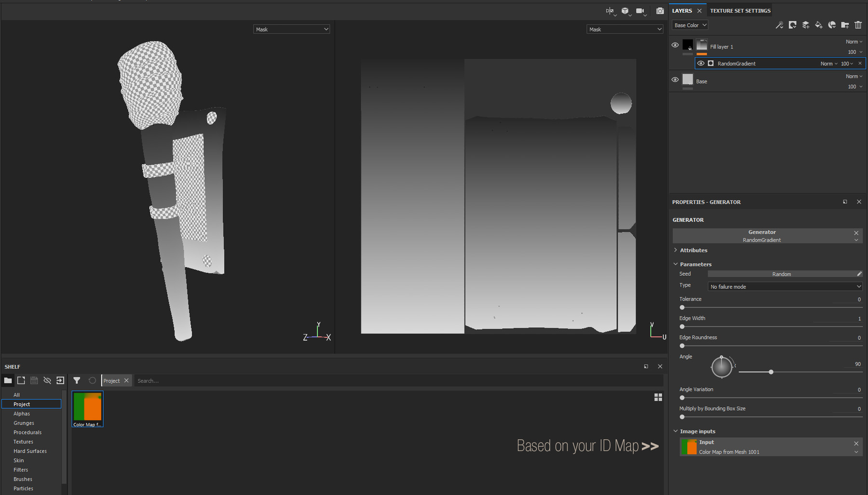
Task: Edit the Seed value with pencil icon
Action: 859,274
